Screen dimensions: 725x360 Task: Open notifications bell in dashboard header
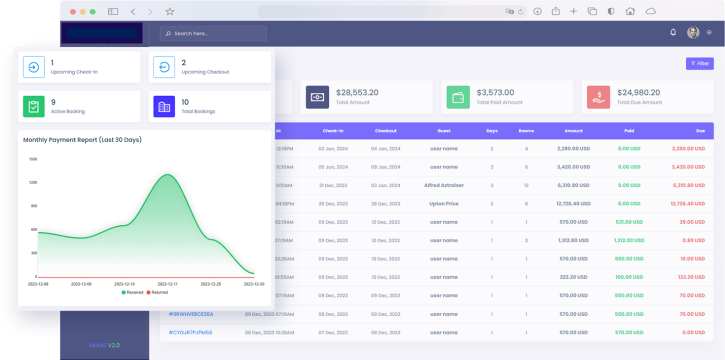673,32
